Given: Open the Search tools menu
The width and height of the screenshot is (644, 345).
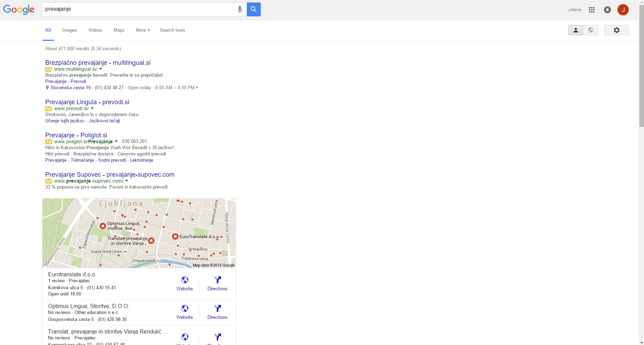Looking at the screenshot, I should 172,30.
